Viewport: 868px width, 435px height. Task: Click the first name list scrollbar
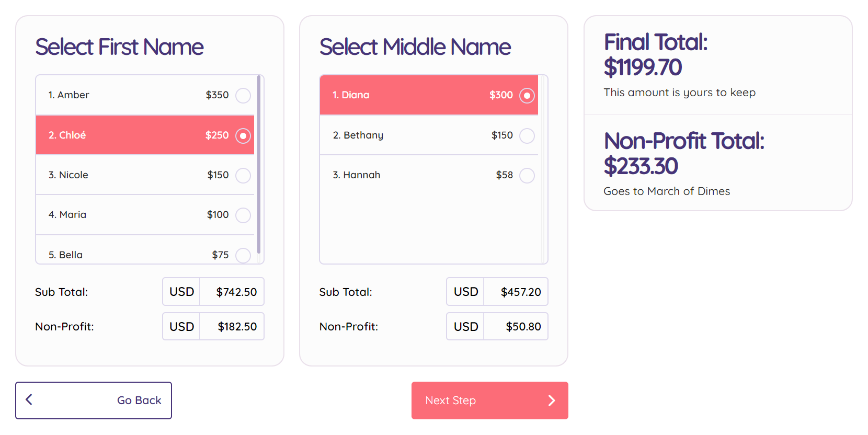point(259,165)
